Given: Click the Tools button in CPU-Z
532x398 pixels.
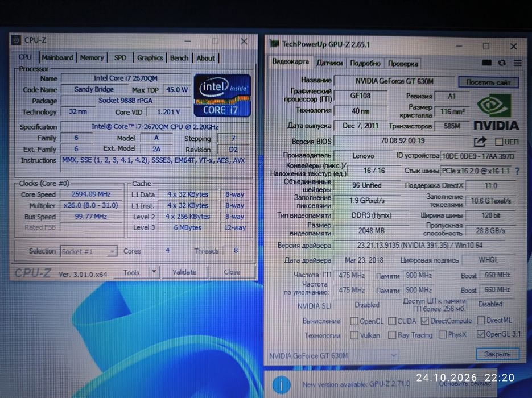Looking at the screenshot, I should (x=131, y=272).
